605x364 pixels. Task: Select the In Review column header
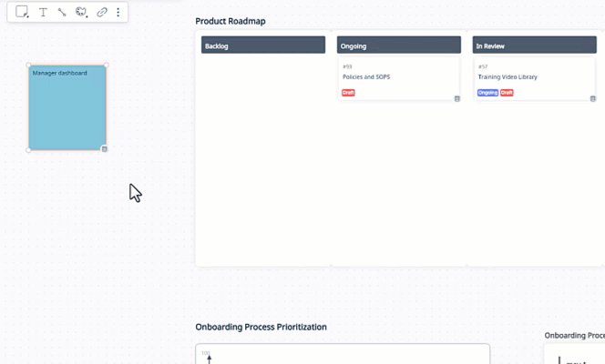click(x=534, y=45)
